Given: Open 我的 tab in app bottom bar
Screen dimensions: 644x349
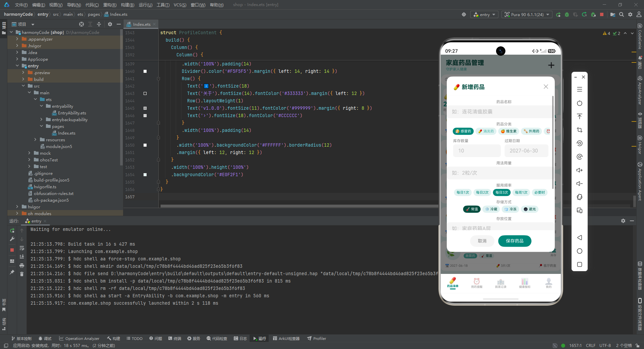Looking at the screenshot, I should pos(549,283).
